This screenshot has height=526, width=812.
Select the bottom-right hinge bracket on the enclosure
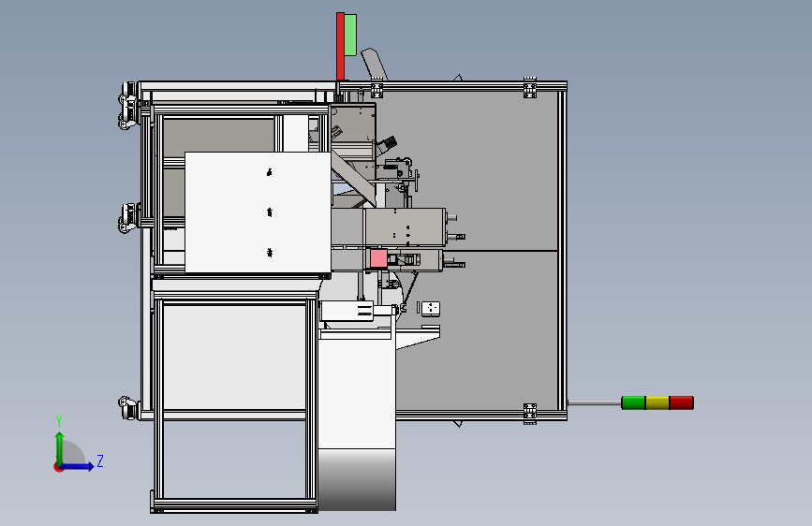pos(530,414)
